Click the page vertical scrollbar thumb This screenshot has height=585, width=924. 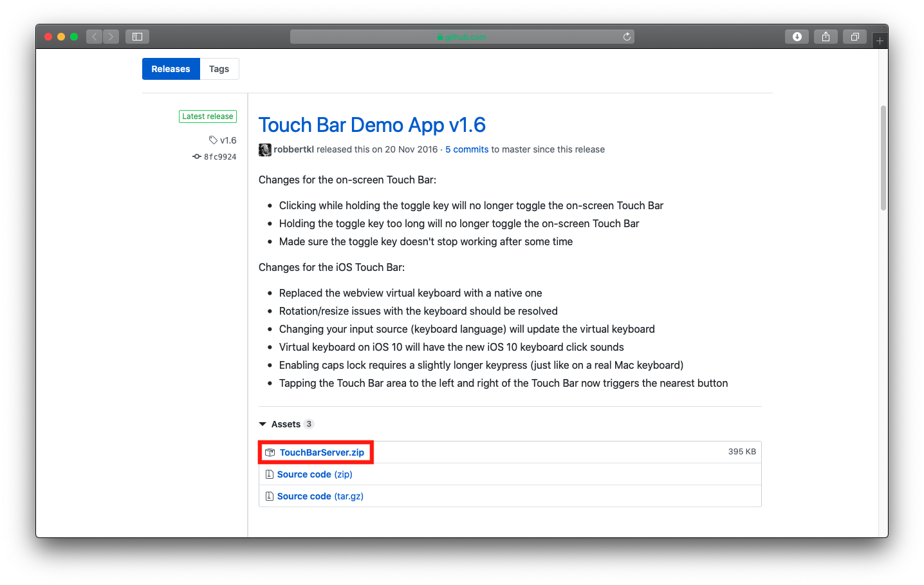point(883,158)
